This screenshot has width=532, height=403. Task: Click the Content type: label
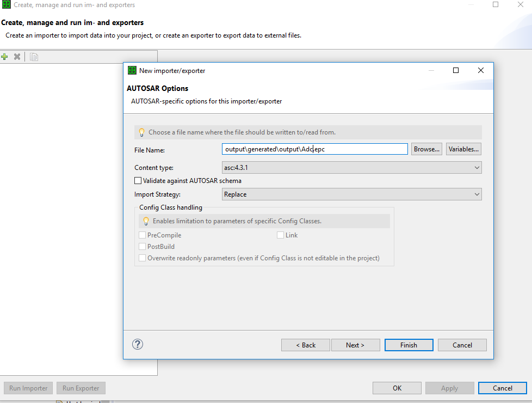(154, 168)
